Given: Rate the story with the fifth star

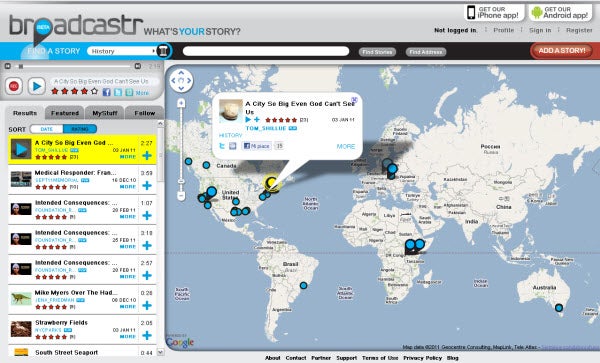Looking at the screenshot, I should (94, 91).
